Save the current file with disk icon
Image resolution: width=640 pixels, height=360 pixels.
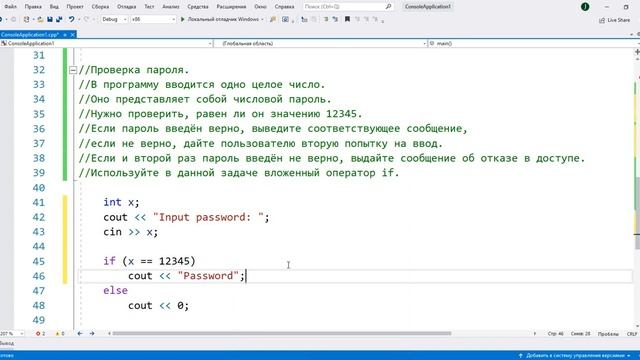pyautogui.click(x=50, y=19)
